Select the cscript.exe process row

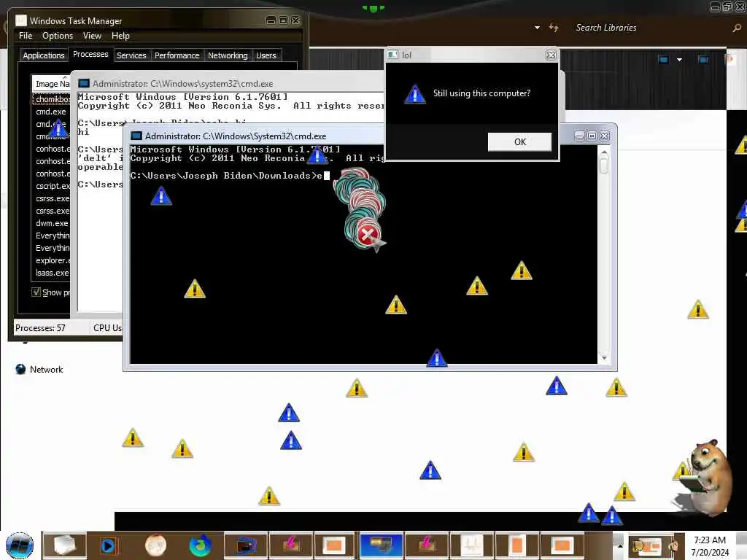52,186
